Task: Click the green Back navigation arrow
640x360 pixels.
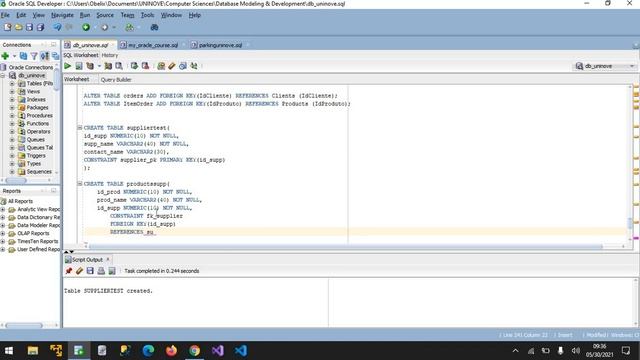Action: (x=86, y=27)
